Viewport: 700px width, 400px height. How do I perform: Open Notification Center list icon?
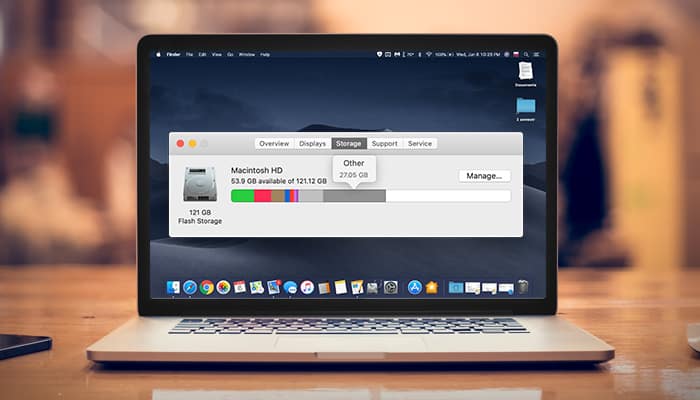(536, 54)
